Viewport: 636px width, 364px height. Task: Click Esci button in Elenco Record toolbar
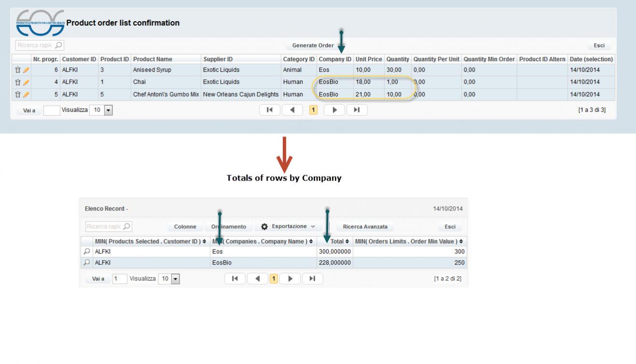tap(450, 226)
